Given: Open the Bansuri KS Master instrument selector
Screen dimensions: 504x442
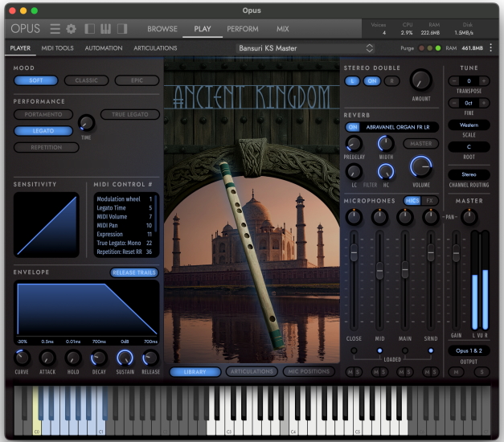Looking at the screenshot, I should (305, 48).
